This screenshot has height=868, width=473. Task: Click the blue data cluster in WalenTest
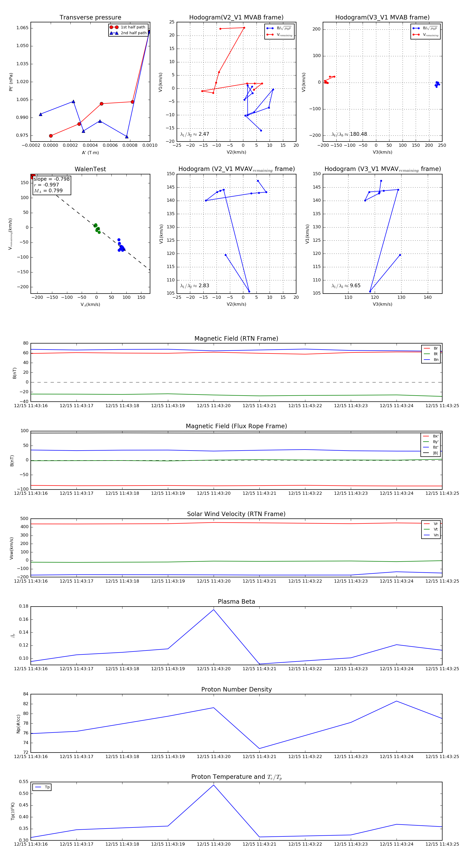121,246
